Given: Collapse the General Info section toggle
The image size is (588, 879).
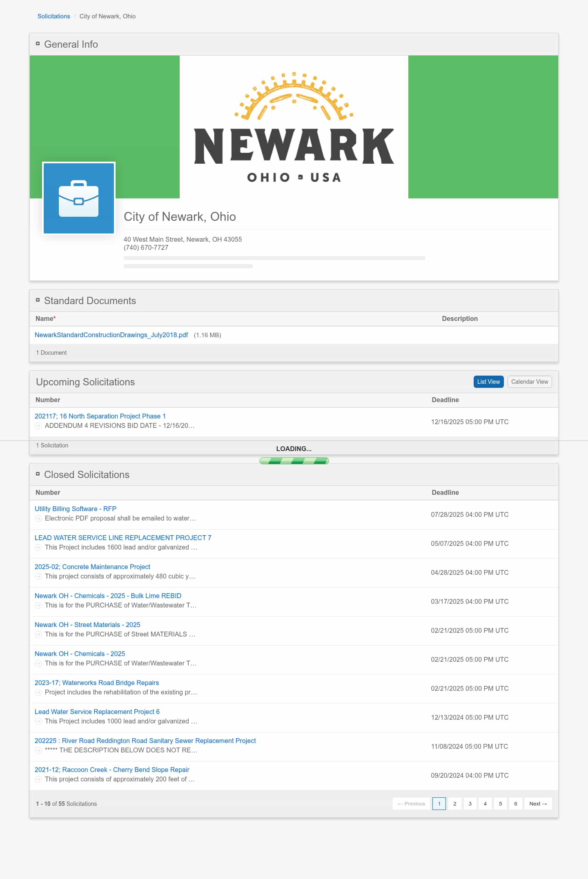Looking at the screenshot, I should click(x=38, y=44).
